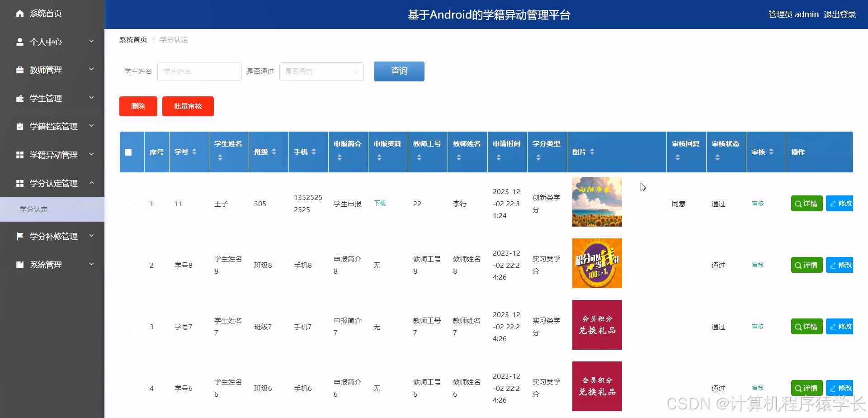This screenshot has height=418, width=868.
Task: Select row checkbox for 学号8
Action: click(x=128, y=265)
